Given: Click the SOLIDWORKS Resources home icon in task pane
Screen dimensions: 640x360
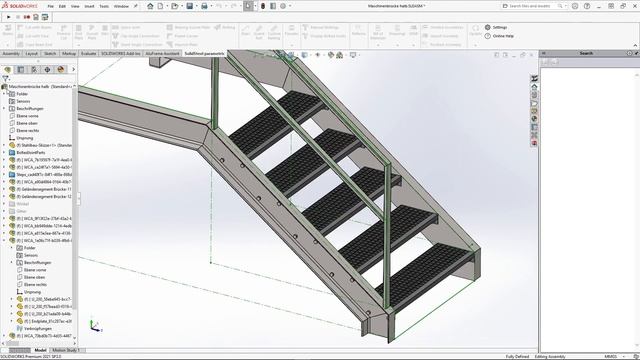Looking at the screenshot, I should click(534, 87).
